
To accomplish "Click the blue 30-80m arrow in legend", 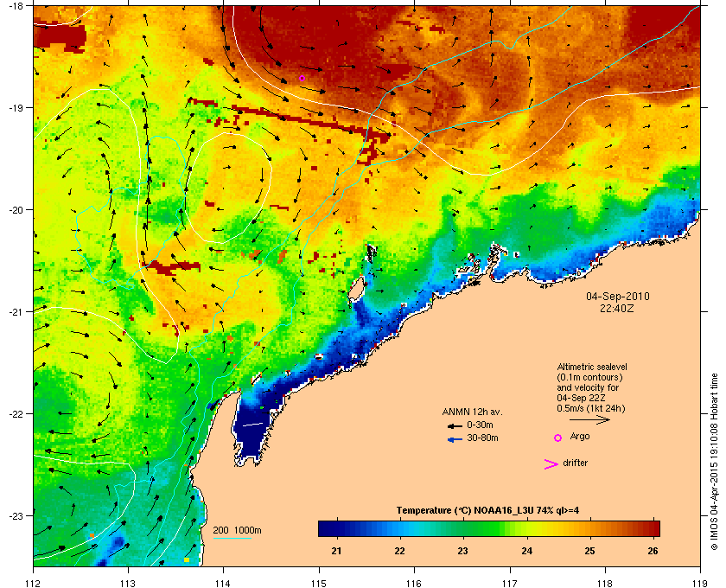I will [455, 439].
